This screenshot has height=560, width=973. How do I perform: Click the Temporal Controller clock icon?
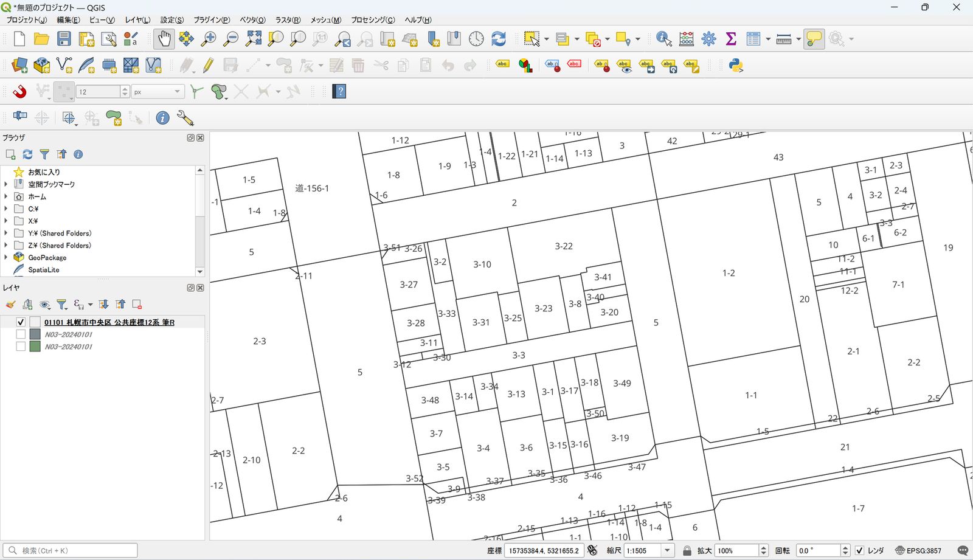(x=476, y=39)
